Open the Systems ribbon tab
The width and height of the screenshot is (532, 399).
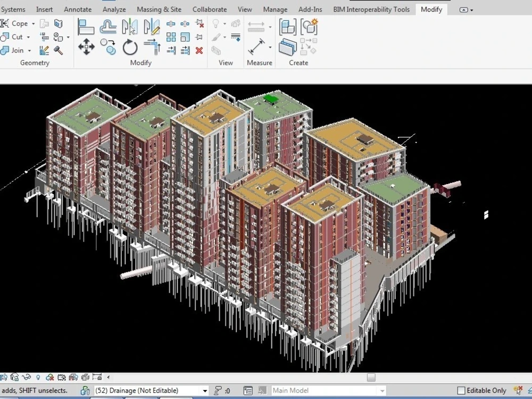(13, 10)
